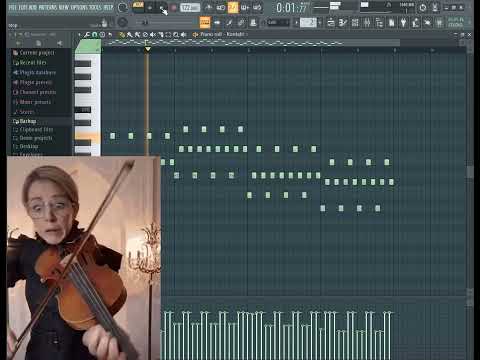Click the browser share-shaped tab icon
The image size is (480, 360).
tap(59, 43)
